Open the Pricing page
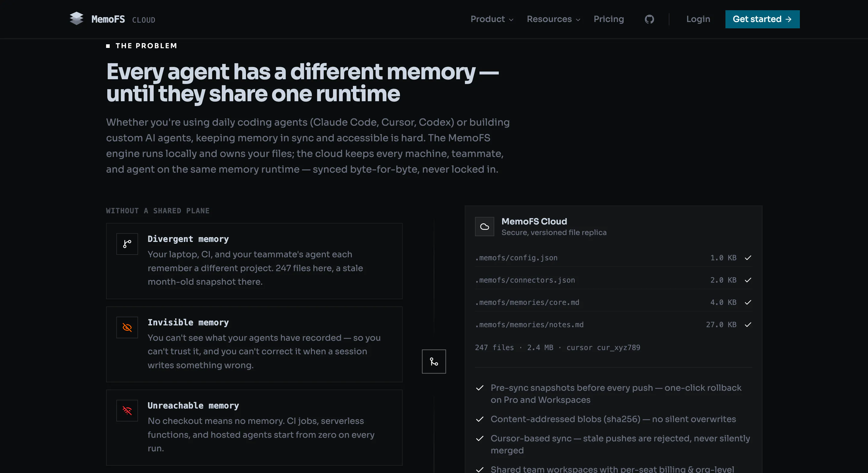868x473 pixels. click(609, 19)
